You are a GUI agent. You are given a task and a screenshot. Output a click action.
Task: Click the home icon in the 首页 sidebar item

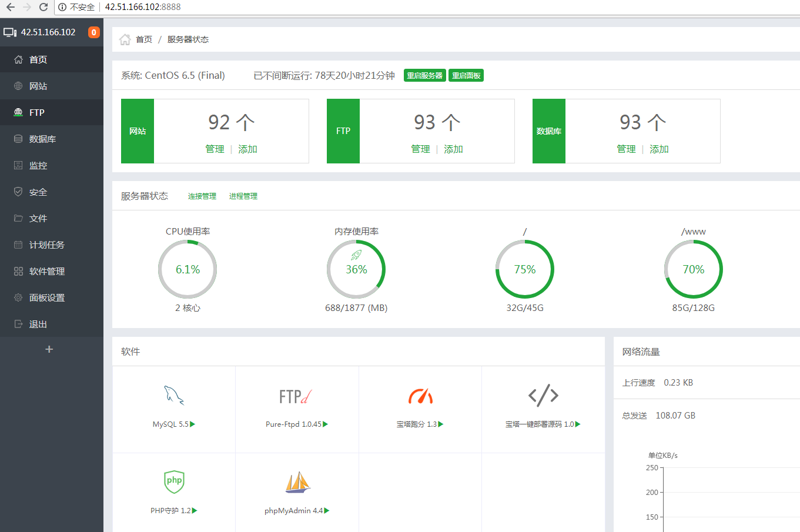pyautogui.click(x=18, y=59)
